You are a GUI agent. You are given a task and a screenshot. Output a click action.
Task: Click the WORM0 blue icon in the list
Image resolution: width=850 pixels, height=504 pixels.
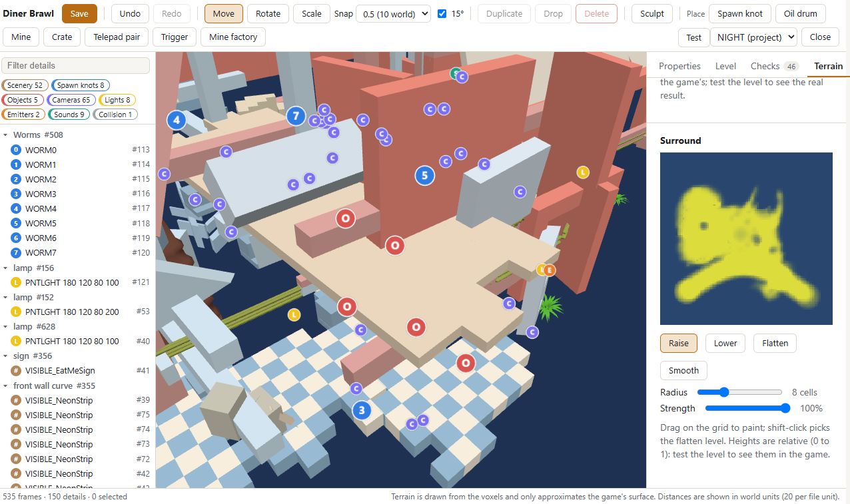point(16,150)
